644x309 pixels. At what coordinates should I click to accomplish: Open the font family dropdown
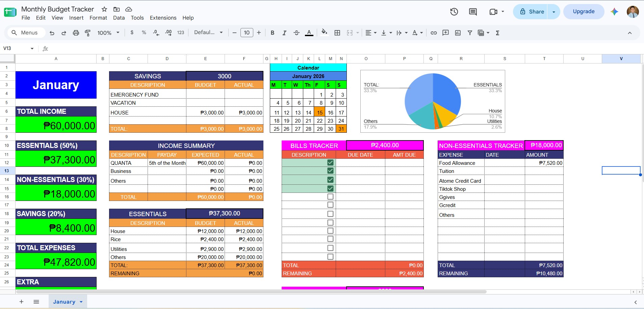click(x=208, y=32)
